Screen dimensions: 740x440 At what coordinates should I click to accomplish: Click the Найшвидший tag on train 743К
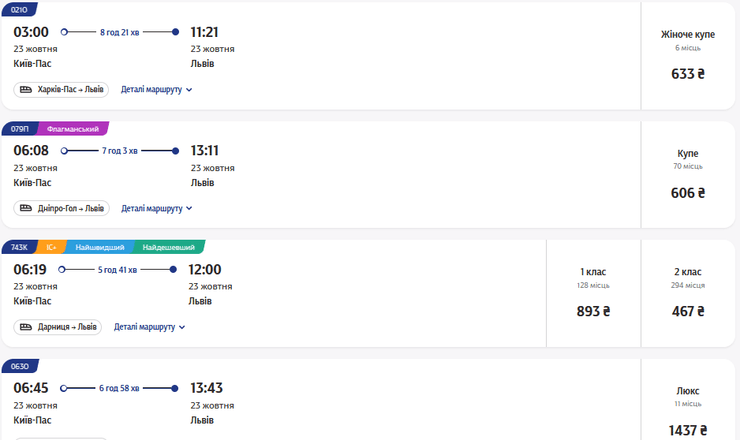click(x=100, y=247)
